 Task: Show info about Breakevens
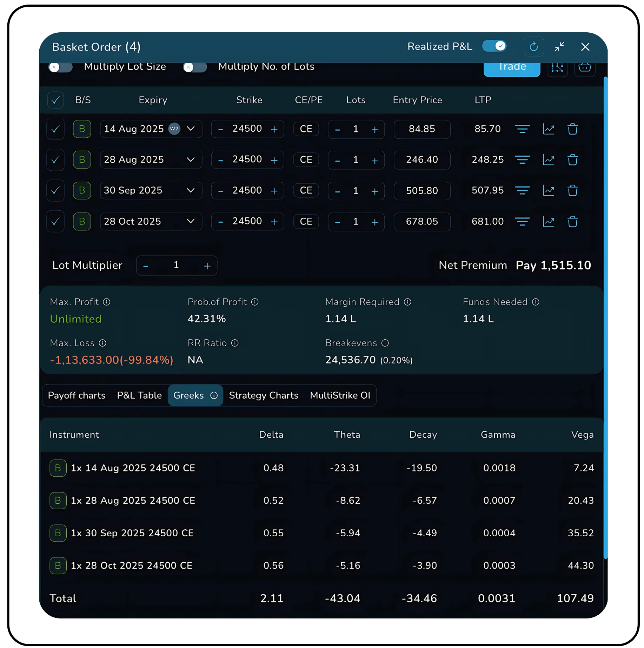tap(385, 343)
